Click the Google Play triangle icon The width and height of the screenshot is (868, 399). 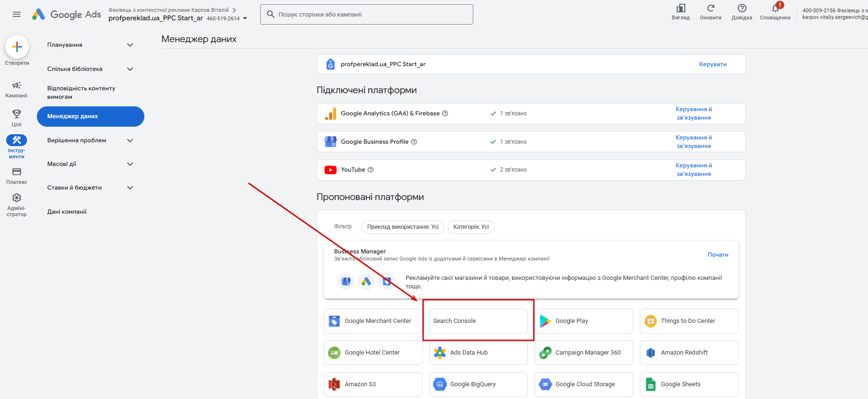pyautogui.click(x=545, y=321)
